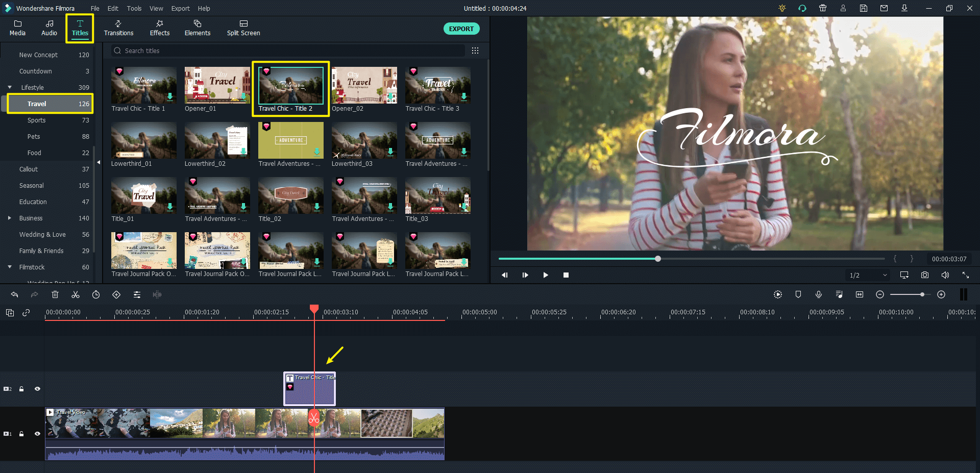Screen dimensions: 980x473
Task: Click the preview display monitor icon
Action: tap(904, 275)
